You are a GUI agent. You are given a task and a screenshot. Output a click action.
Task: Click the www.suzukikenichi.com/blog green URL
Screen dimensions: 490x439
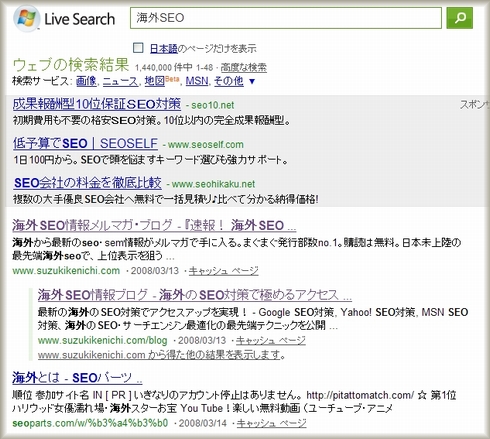(x=102, y=340)
